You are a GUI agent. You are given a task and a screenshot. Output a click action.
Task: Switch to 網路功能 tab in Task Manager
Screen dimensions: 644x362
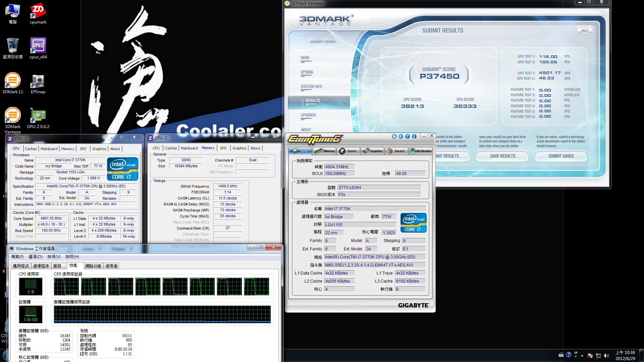coord(93,266)
